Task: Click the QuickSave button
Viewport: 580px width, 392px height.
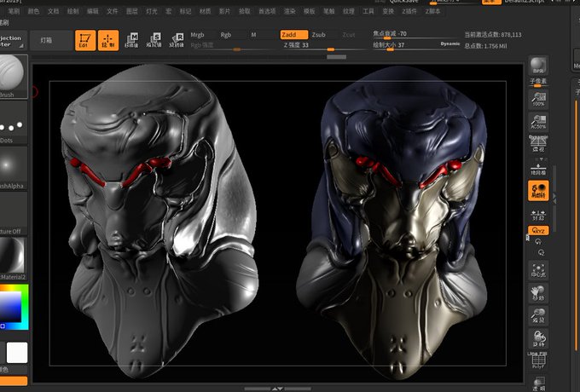Action: pyautogui.click(x=404, y=2)
